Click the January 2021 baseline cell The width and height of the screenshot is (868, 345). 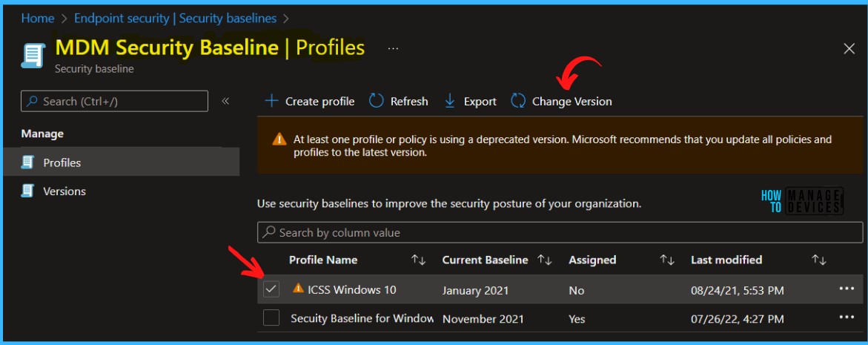pos(475,290)
